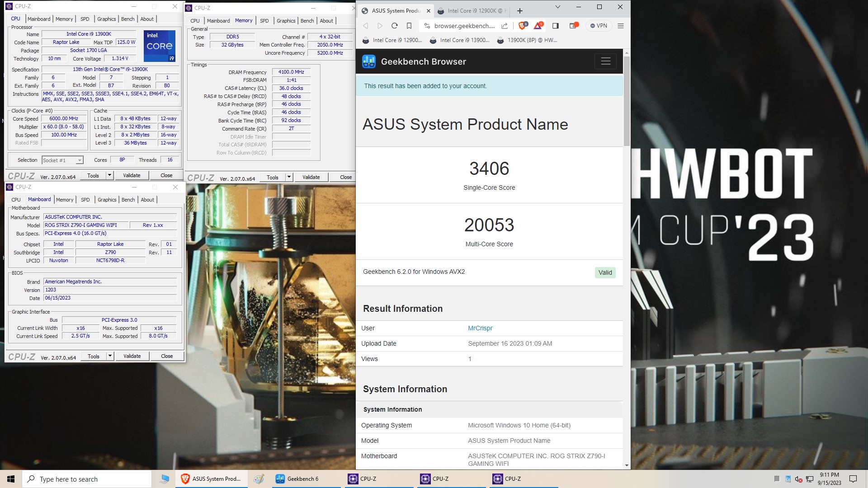Click the share icon in the address bar

click(505, 26)
